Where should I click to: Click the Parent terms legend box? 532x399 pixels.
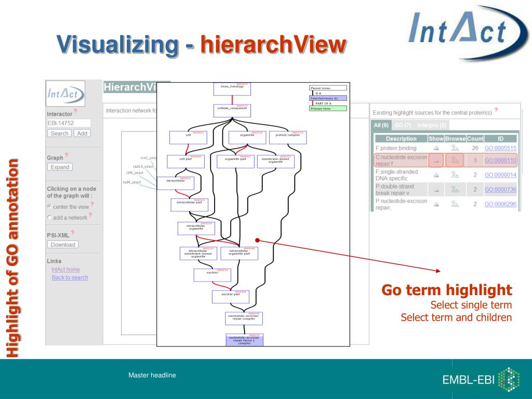pos(328,88)
